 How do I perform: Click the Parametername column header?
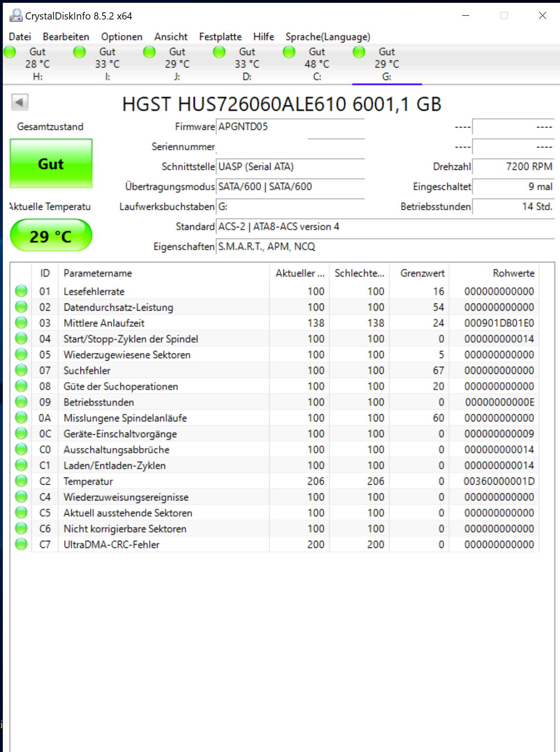[x=164, y=273]
